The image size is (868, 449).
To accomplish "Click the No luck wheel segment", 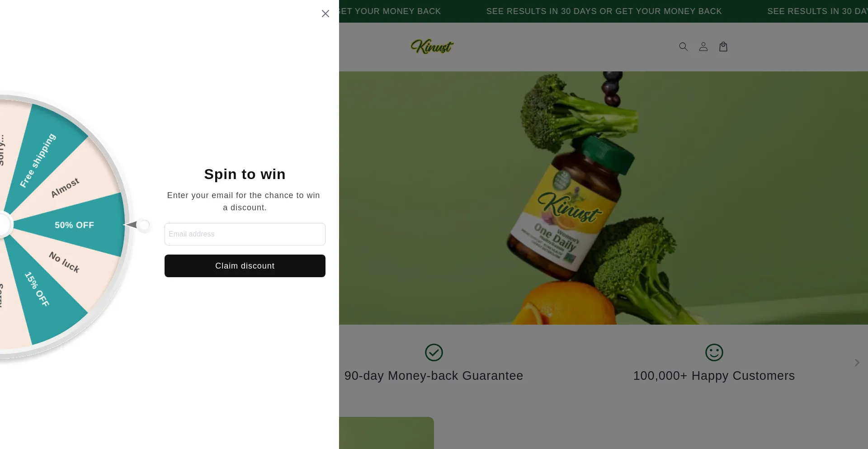I will [x=65, y=262].
